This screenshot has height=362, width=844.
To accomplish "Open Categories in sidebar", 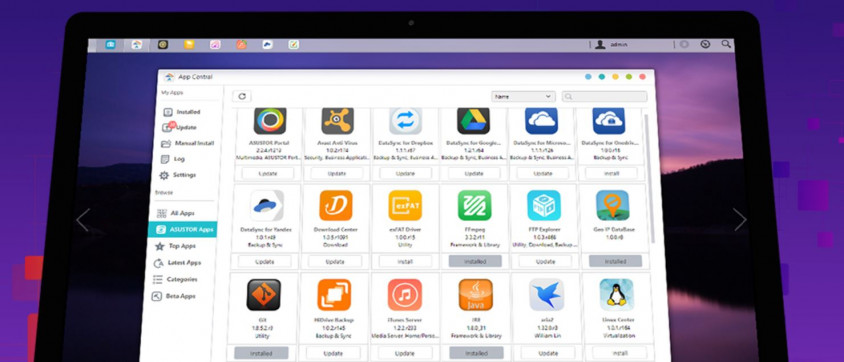I will pyautogui.click(x=175, y=280).
